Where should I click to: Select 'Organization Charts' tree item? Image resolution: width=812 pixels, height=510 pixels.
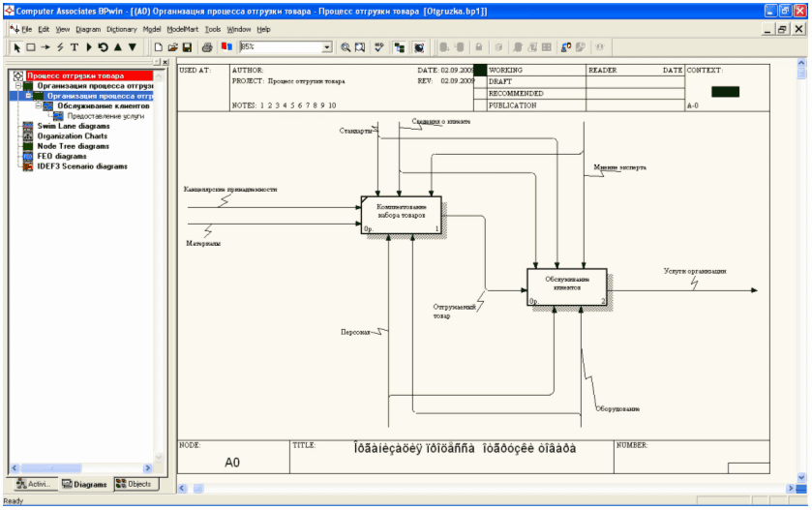(x=72, y=135)
